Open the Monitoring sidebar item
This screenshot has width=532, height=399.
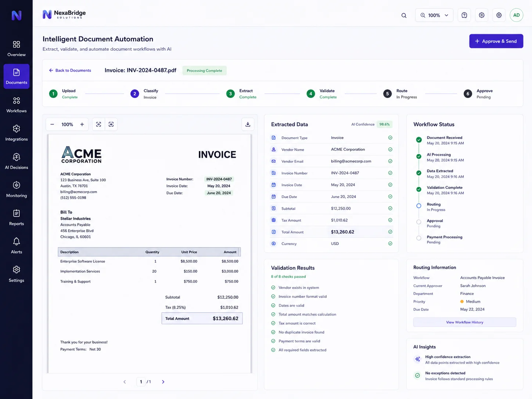(x=17, y=190)
